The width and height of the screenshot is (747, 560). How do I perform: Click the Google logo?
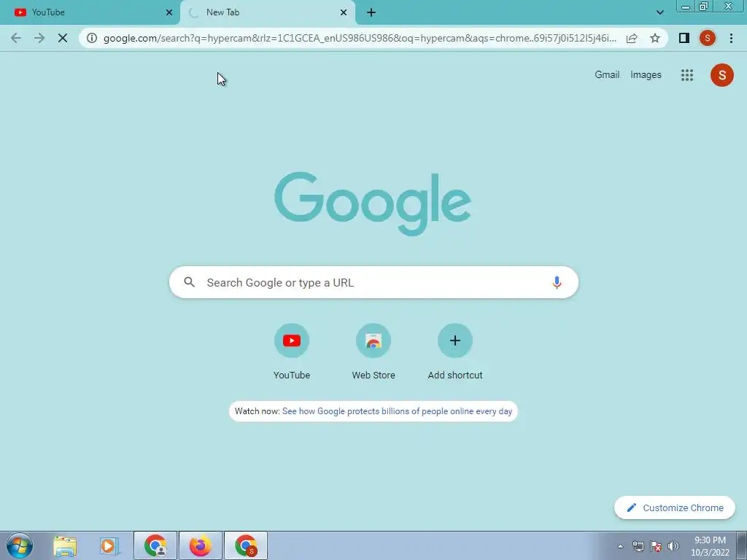373,204
